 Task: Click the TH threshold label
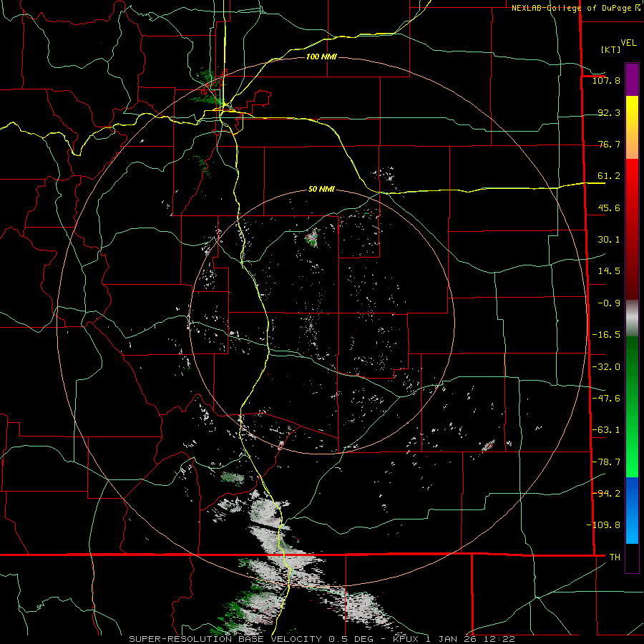[x=615, y=557]
